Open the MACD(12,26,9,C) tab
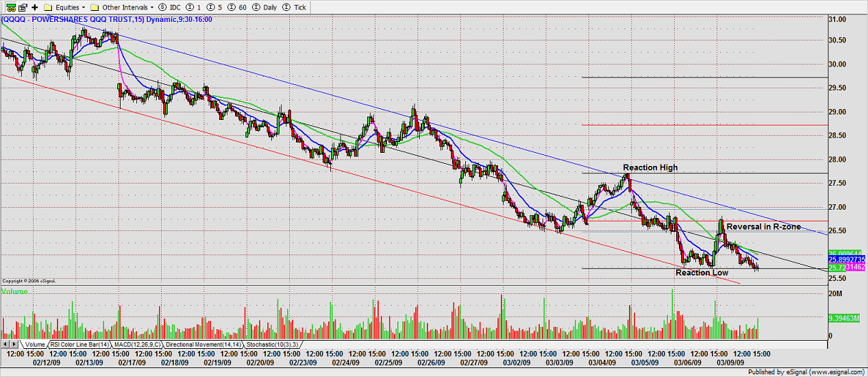The image size is (868, 377). pyautogui.click(x=138, y=344)
